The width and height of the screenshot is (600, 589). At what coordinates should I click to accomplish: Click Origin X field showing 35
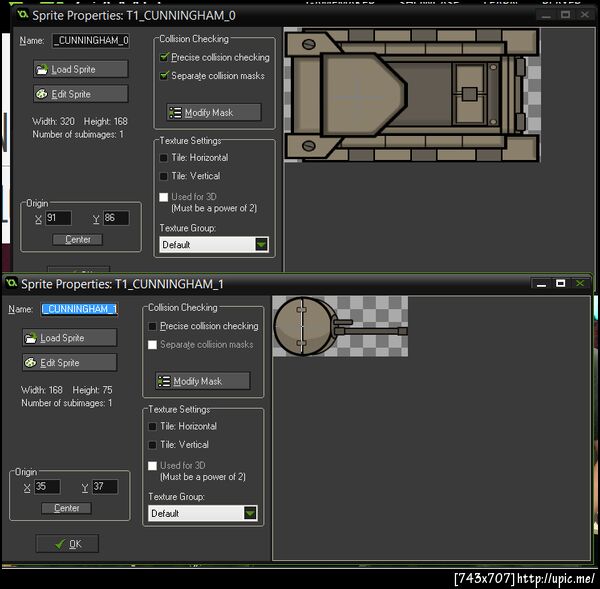47,487
